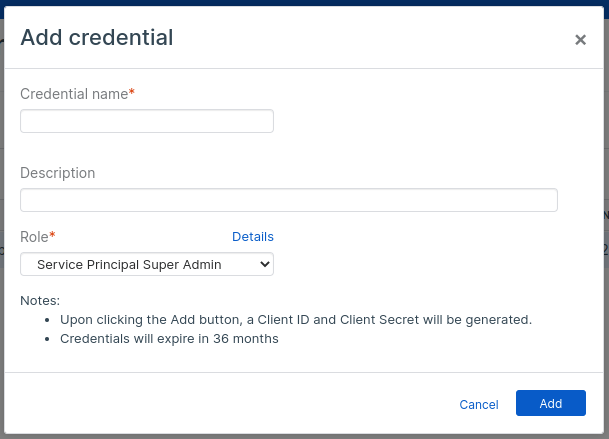Click the Role label text
The width and height of the screenshot is (609, 439).
tap(34, 237)
